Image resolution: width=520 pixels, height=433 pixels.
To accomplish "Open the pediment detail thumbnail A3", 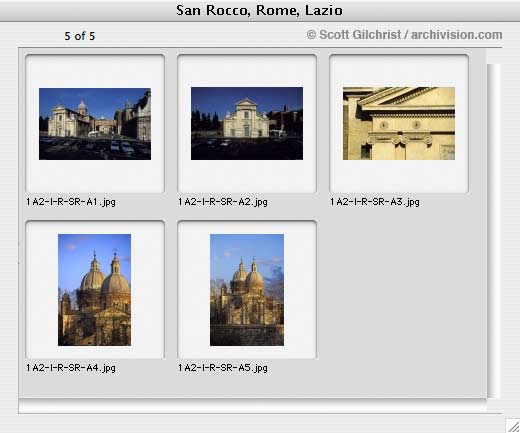I will pos(399,123).
